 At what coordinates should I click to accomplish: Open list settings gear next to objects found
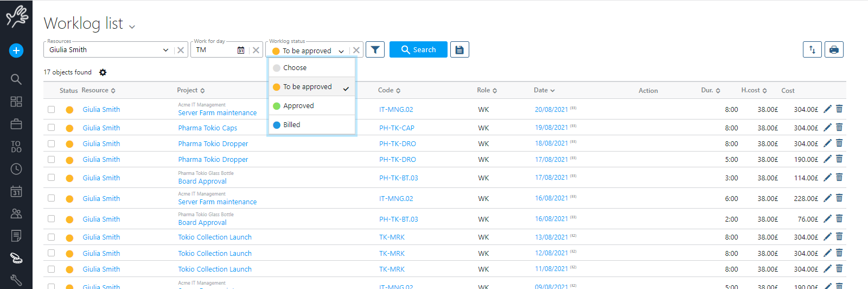[103, 72]
